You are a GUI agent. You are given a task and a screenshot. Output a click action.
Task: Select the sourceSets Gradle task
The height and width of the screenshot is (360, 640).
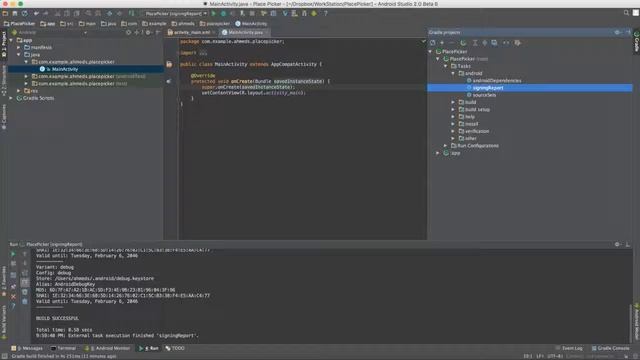pos(484,95)
